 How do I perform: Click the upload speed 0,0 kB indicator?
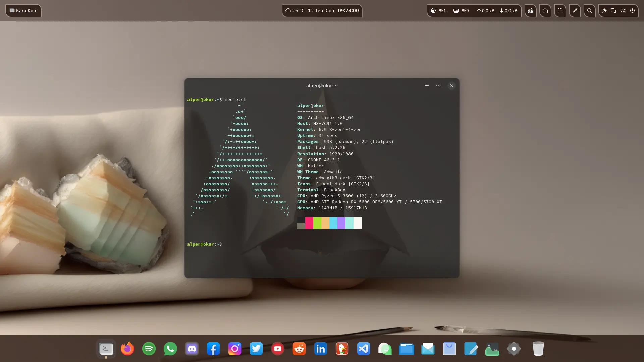click(x=486, y=11)
